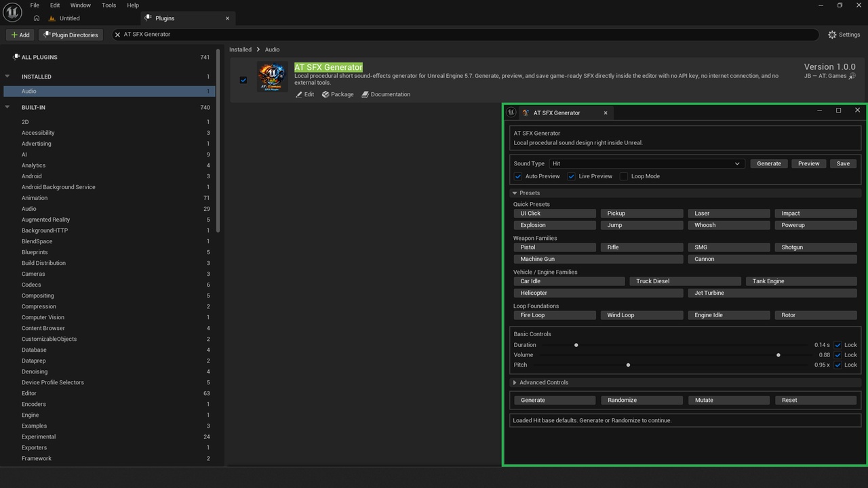Open the Edit menu

pyautogui.click(x=55, y=5)
